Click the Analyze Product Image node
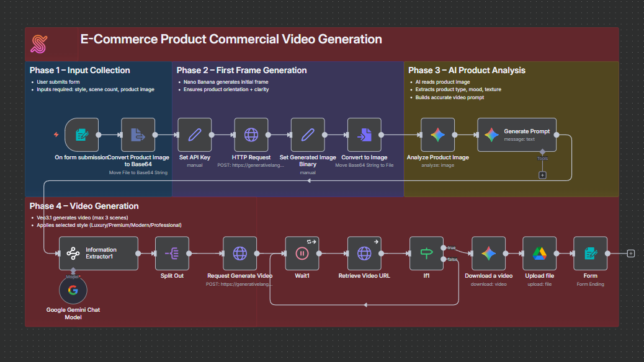644x362 pixels. coord(438,134)
